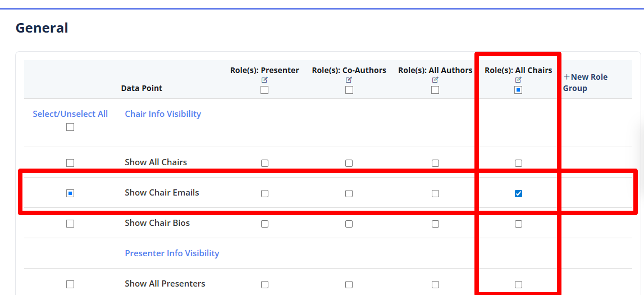This screenshot has width=644, height=295.
Task: Open Presenter Info Visibility section link
Action: (x=172, y=253)
